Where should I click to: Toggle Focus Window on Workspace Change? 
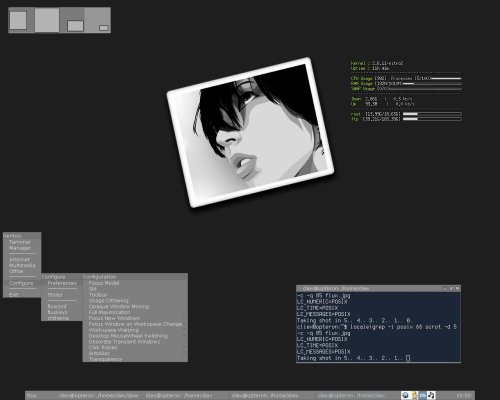tap(135, 324)
